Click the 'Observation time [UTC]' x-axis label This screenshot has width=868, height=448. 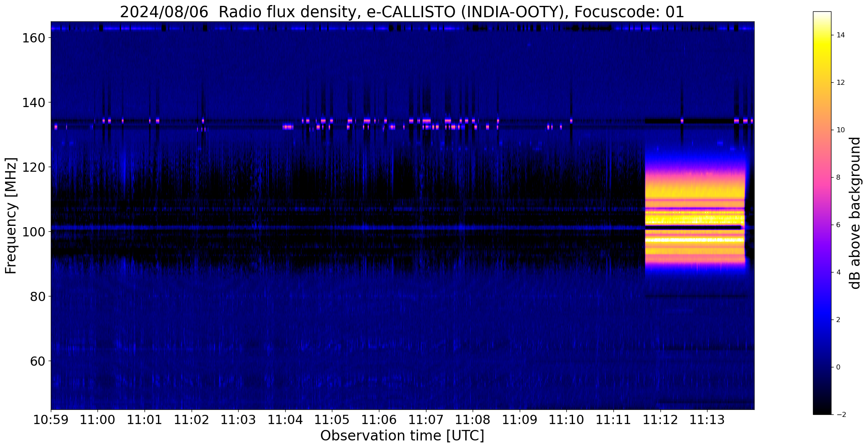point(402,436)
